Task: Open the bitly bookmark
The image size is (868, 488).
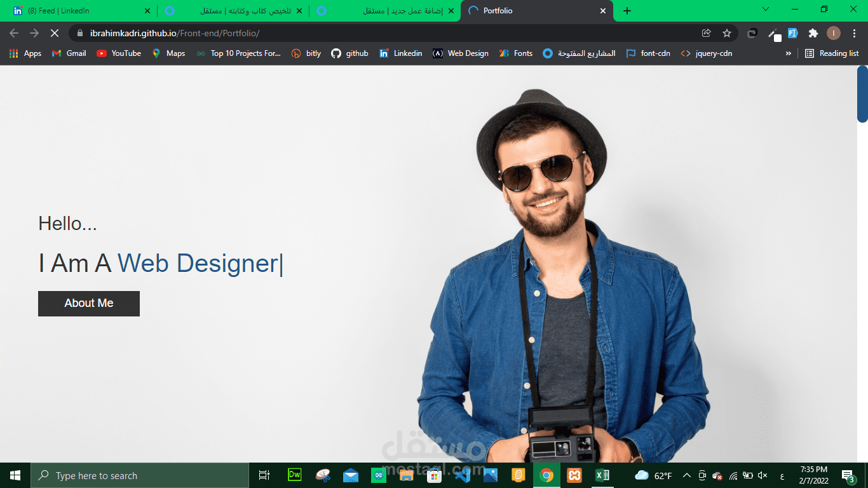Action: point(306,53)
